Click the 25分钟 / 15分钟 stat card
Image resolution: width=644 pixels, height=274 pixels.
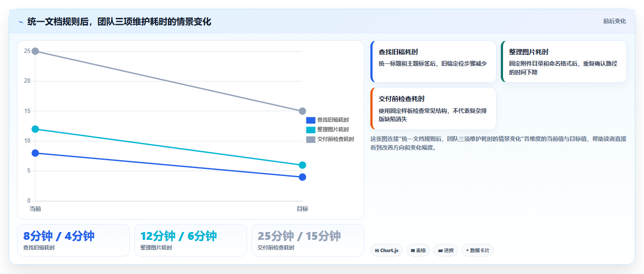pyautogui.click(x=307, y=240)
